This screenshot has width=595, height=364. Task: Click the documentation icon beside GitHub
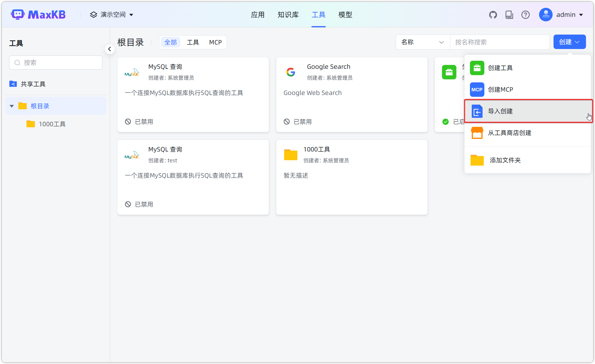[x=509, y=14]
